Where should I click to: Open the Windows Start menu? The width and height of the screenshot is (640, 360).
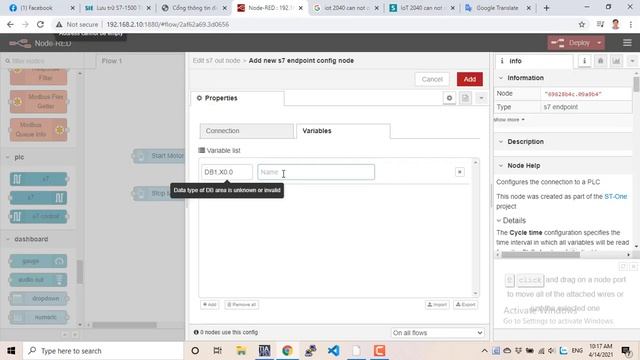coord(11,351)
